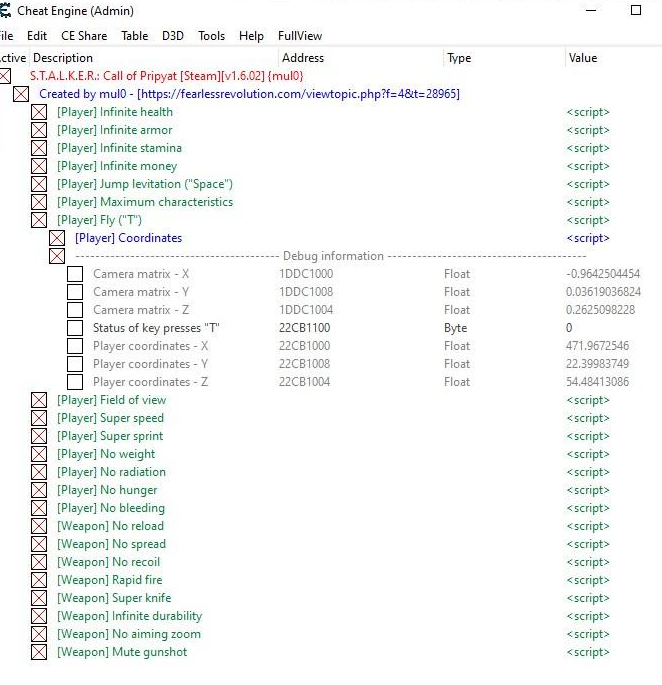Open the Edit menu
Screen dimensions: 662x685
(x=37, y=36)
